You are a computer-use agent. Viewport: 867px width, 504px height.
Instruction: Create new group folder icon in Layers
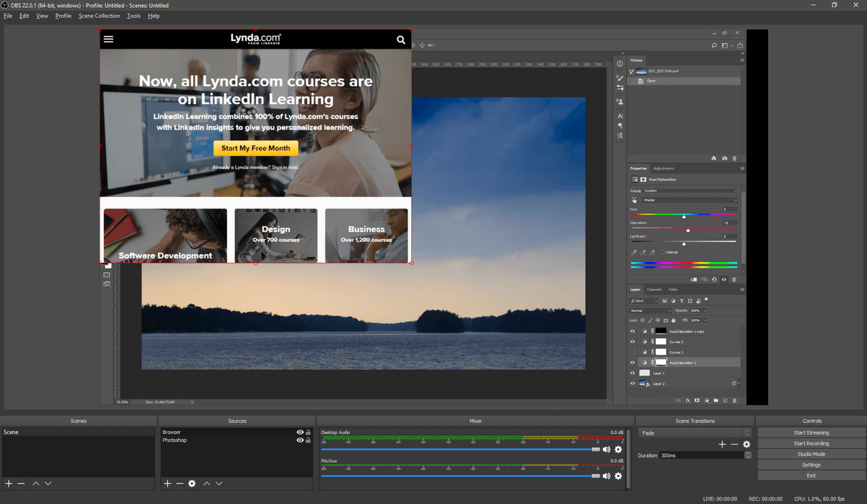[716, 400]
